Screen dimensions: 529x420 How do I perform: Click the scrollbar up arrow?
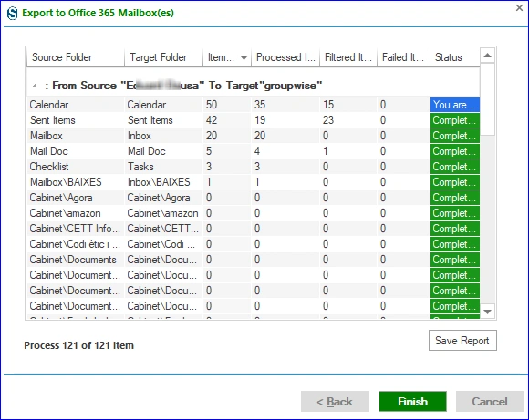pos(488,56)
